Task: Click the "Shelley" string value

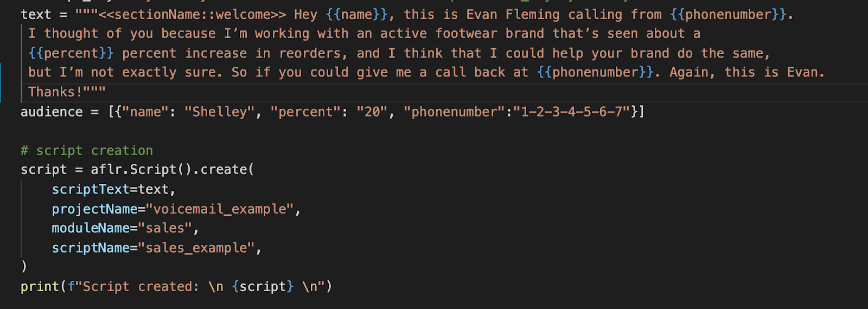Action: 220,112
